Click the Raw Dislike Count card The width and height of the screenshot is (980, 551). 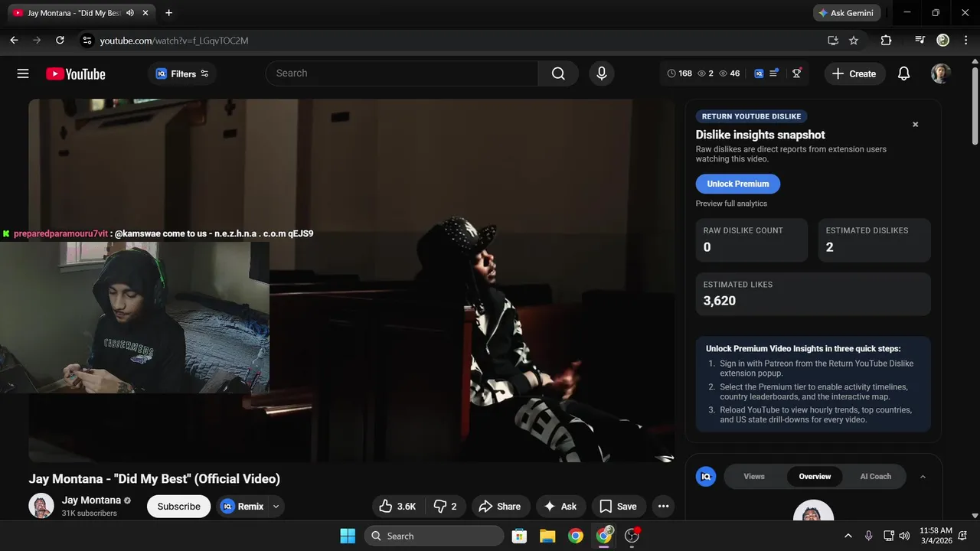pyautogui.click(x=752, y=240)
